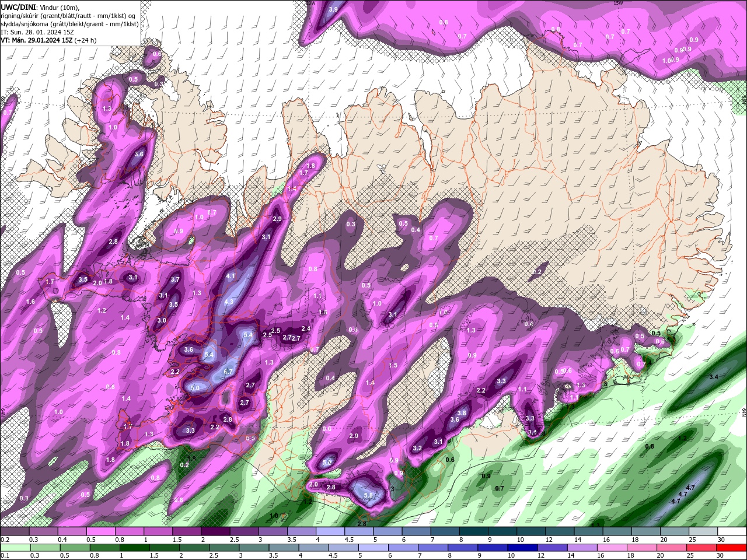Click the 'VT: Mán. 29.01.2024 15Z (+24 h)' line
The height and width of the screenshot is (560, 747).
[x=49, y=40]
